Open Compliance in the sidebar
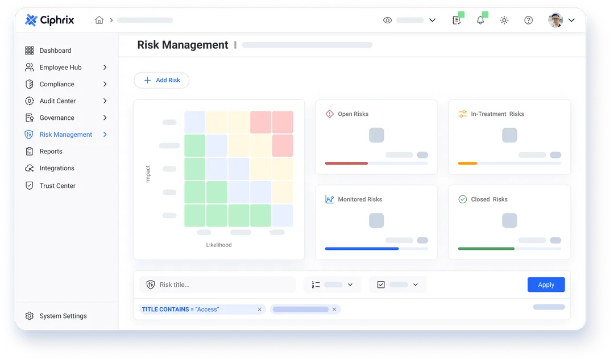614x364 pixels. [x=57, y=84]
